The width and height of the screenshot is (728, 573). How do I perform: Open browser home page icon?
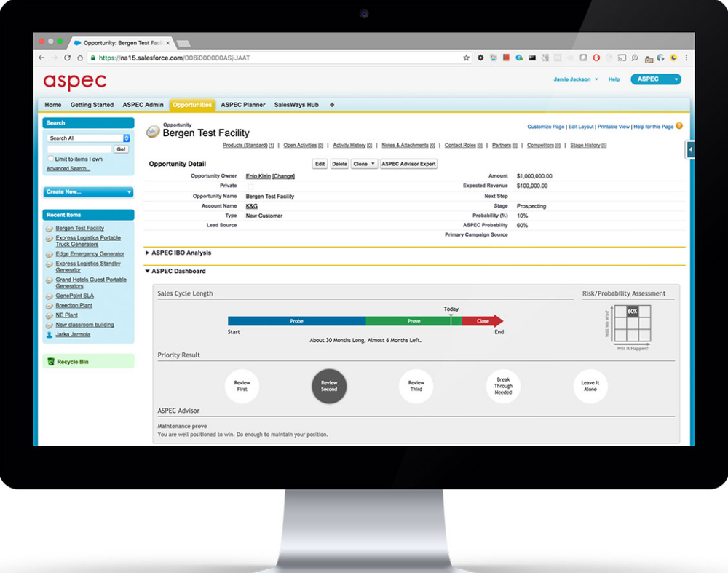[80, 58]
